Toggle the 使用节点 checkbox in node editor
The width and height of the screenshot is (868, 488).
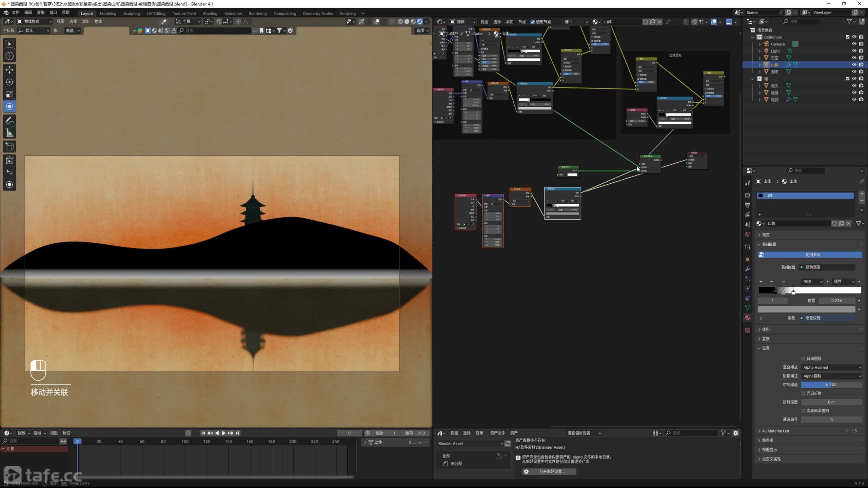pyautogui.click(x=533, y=22)
